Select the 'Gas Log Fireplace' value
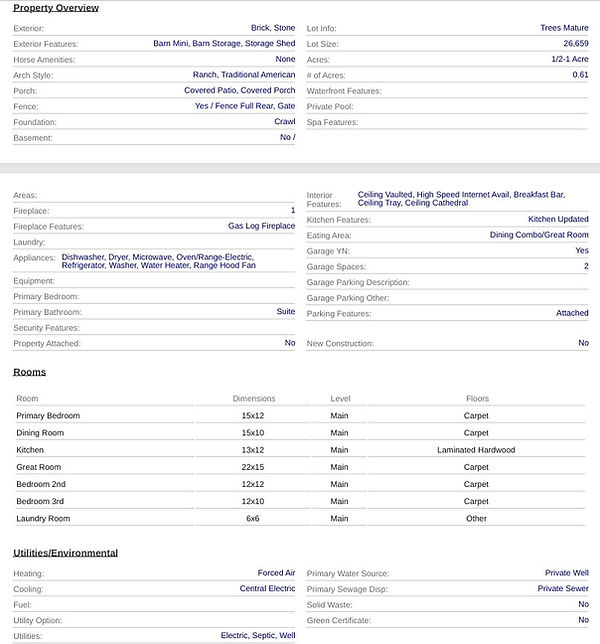600x644 pixels. tap(262, 226)
